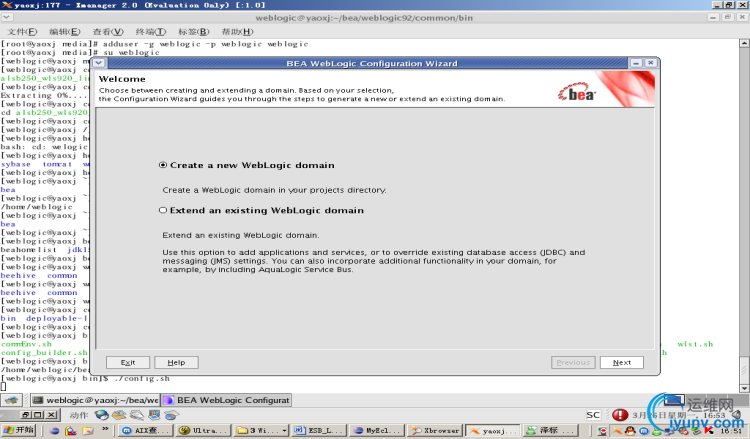The height and width of the screenshot is (439, 750).
Task: Click the blue circular m tray icon
Action: (643, 431)
